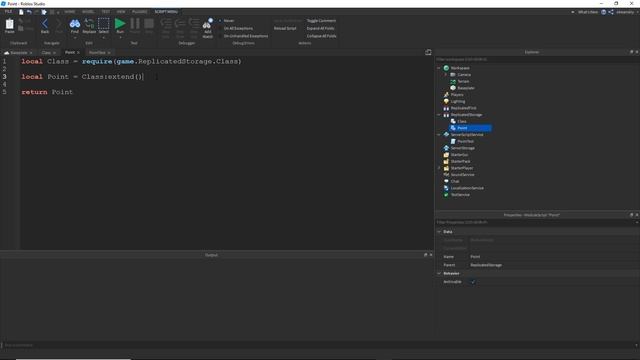Select the Point row in Explorer
Image resolution: width=640 pixels, height=360 pixels.
pos(471,128)
